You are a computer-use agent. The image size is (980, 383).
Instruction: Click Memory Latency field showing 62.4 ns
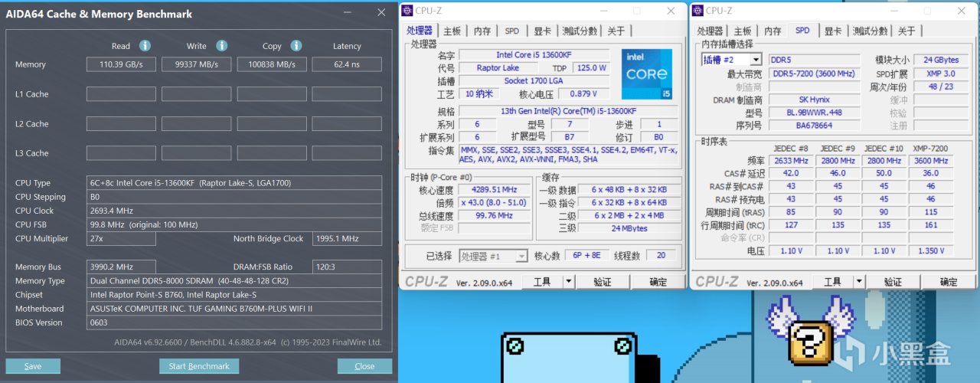click(x=347, y=65)
